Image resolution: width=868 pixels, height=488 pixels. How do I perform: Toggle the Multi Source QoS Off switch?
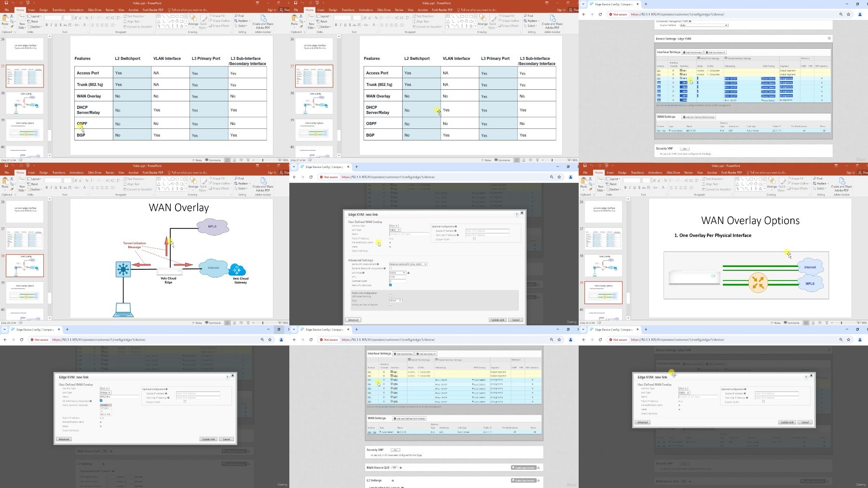[394, 467]
